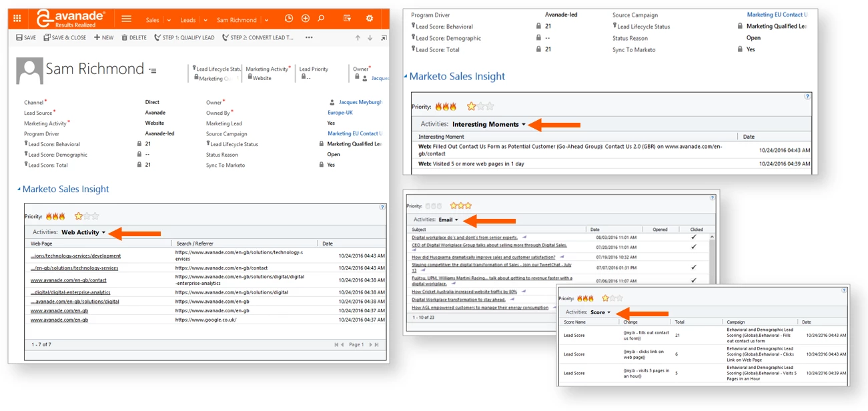Open email 'How Cricket Australia increased website traffic'

click(464, 292)
